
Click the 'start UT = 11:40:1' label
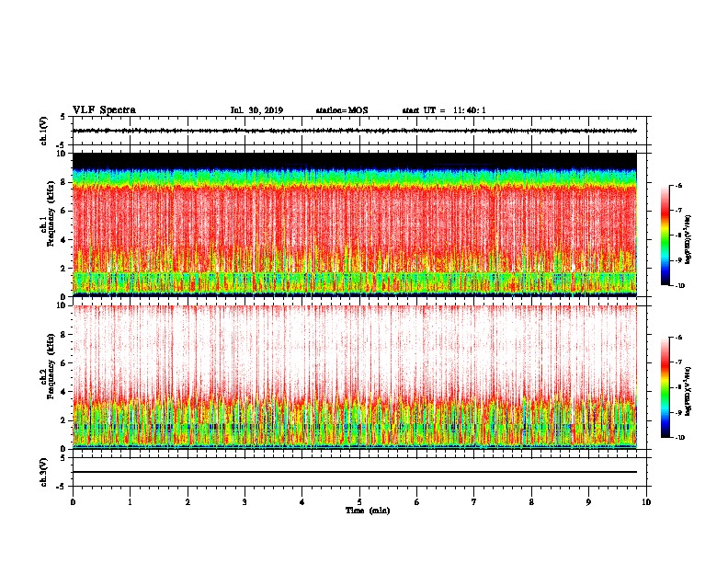tap(444, 110)
